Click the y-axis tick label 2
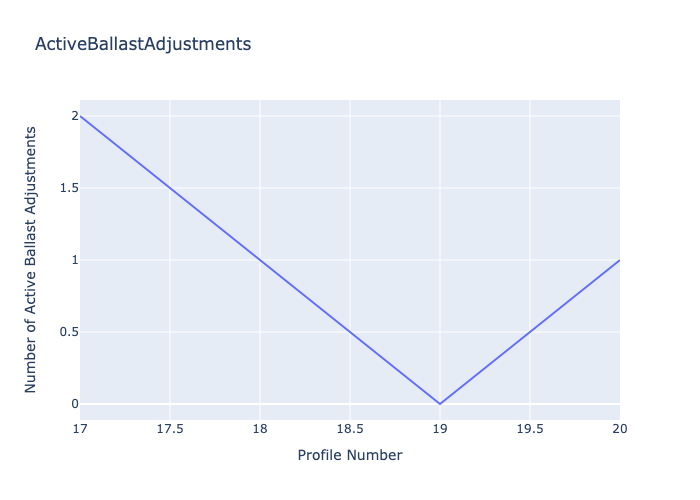 pos(75,116)
